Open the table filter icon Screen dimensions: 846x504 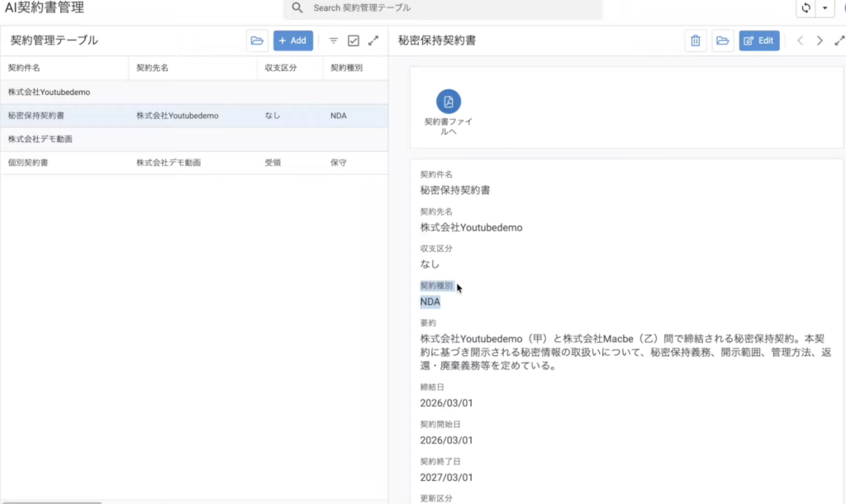point(334,40)
